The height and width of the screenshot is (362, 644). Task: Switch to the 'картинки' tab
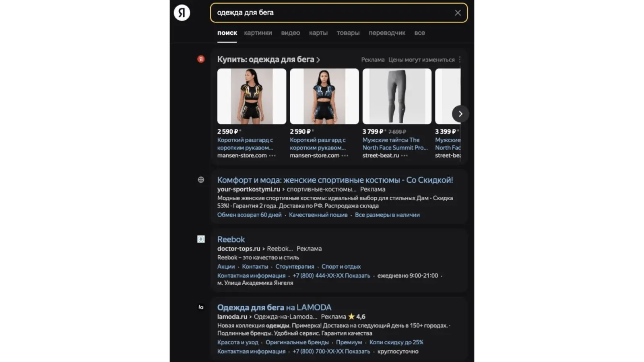258,33
